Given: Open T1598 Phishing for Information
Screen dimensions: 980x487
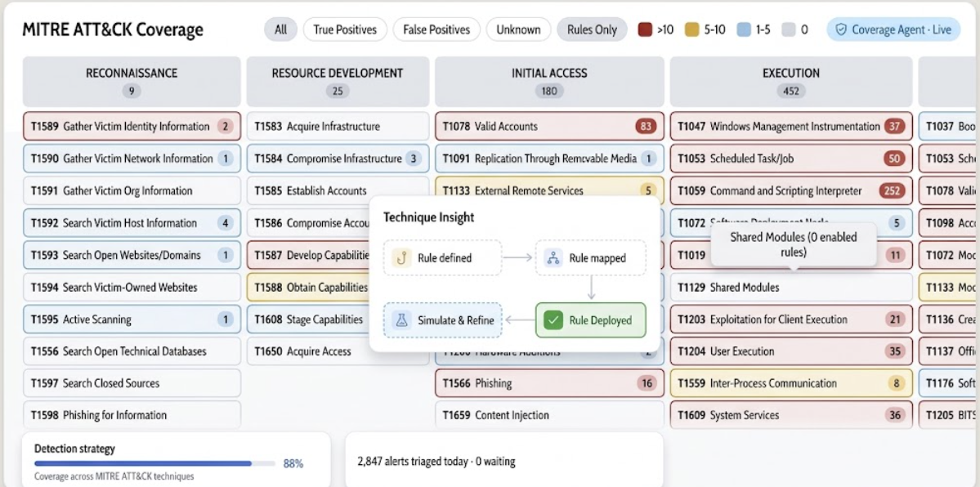Looking at the screenshot, I should click(x=132, y=414).
